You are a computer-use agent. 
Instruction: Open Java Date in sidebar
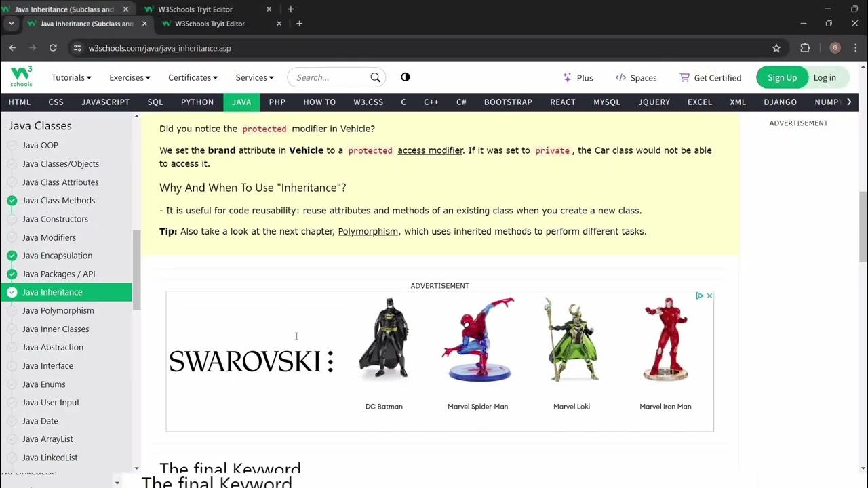point(40,421)
